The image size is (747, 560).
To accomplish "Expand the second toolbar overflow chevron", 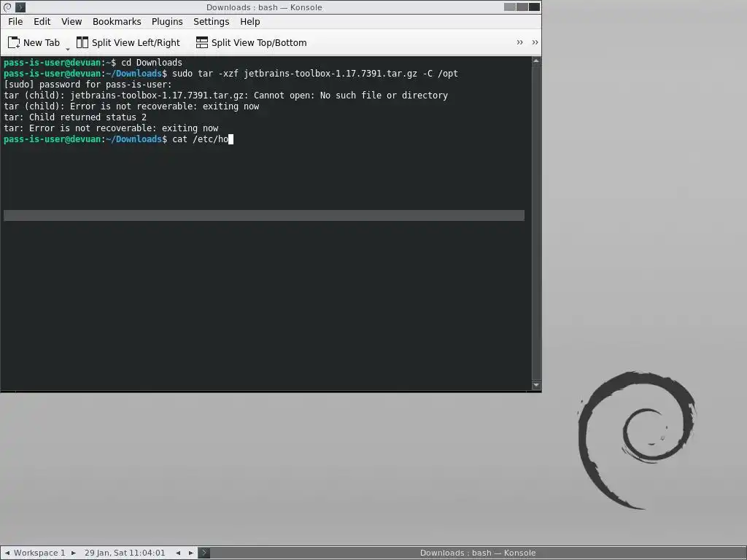I will pyautogui.click(x=535, y=42).
